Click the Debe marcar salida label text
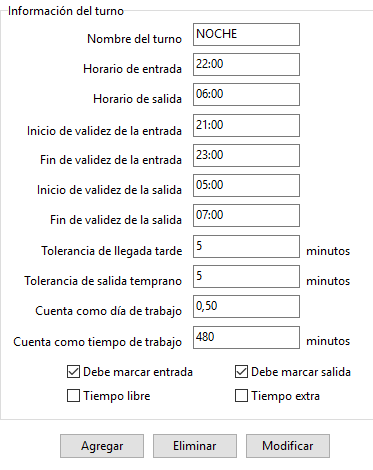The image size is (373, 470). click(x=301, y=372)
